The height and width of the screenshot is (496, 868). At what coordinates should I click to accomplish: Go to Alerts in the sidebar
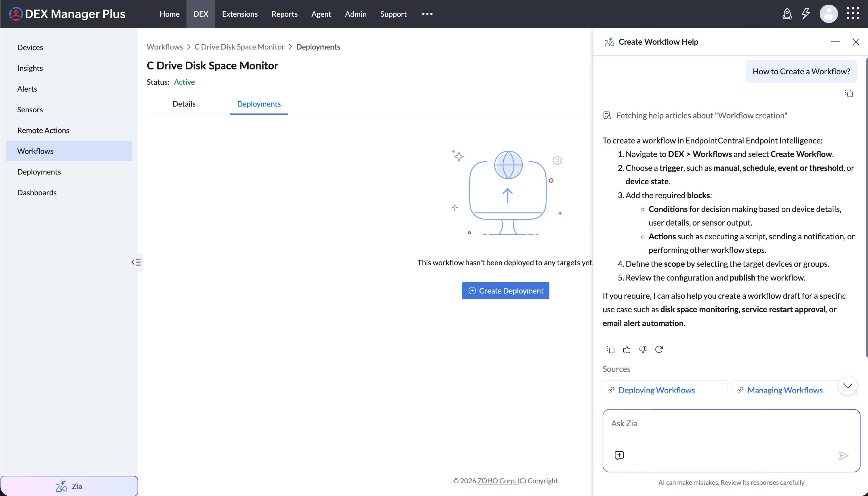[69, 89]
